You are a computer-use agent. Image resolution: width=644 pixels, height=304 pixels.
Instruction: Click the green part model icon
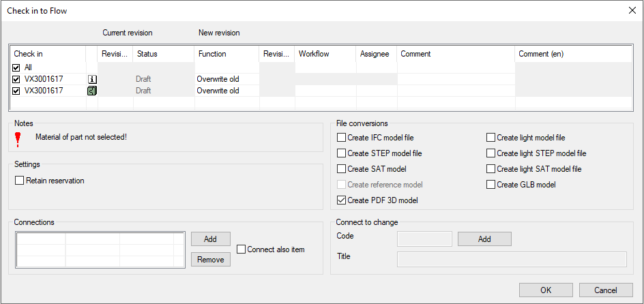[92, 91]
